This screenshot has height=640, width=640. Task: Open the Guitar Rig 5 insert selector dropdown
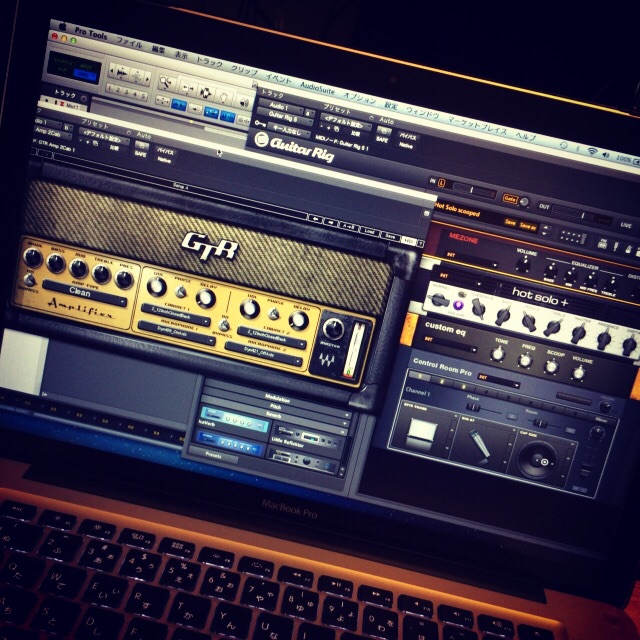pyautogui.click(x=285, y=117)
